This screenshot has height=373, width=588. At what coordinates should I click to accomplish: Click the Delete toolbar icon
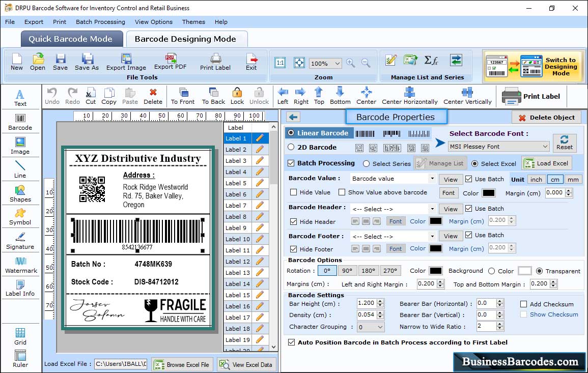153,96
